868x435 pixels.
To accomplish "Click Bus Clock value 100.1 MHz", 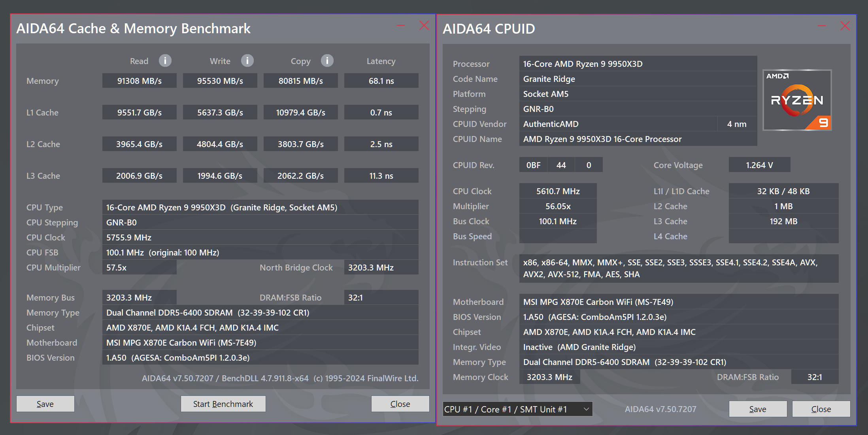I will tap(558, 221).
